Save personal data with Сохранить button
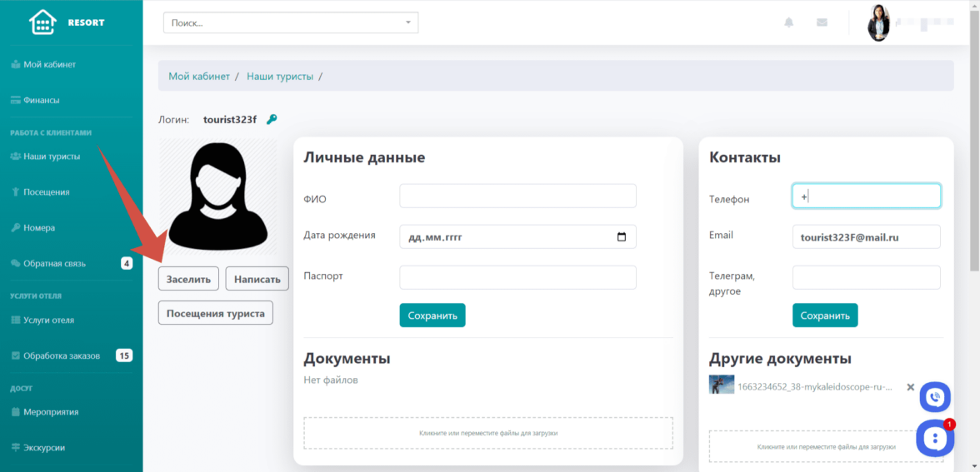 (x=432, y=315)
